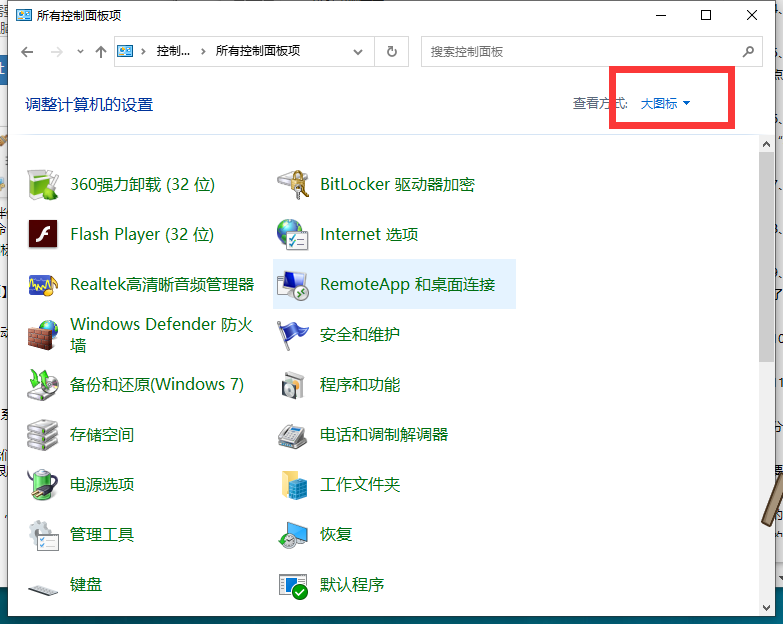The image size is (783, 624).
Task: Click the vertical scrollbar thumb
Action: tap(766, 257)
